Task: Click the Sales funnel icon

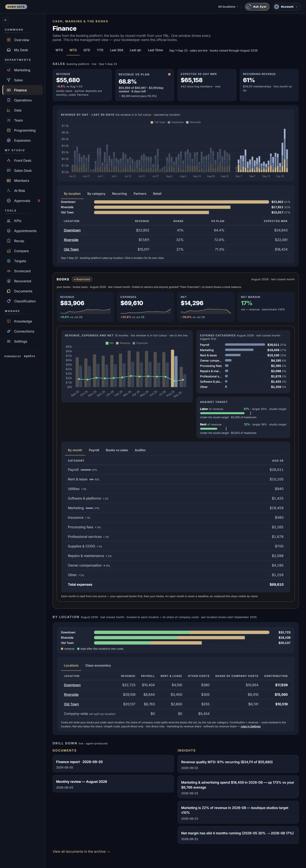Action: tap(9, 80)
